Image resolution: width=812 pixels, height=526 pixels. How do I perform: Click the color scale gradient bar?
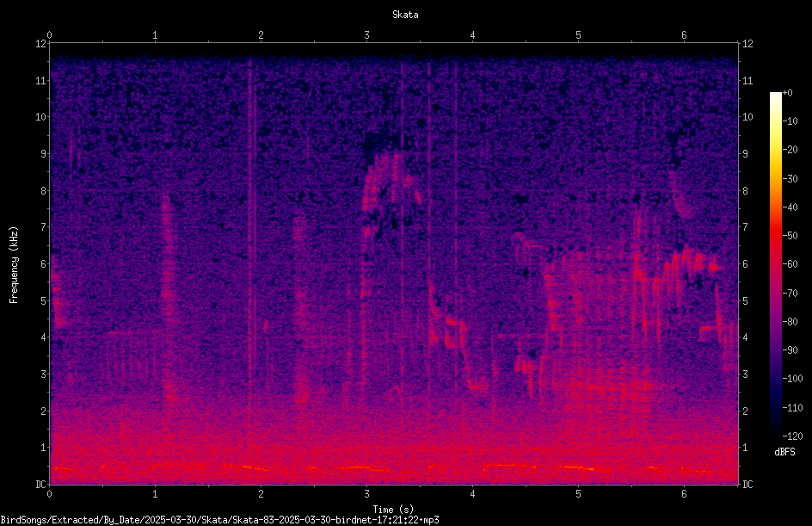click(776, 263)
